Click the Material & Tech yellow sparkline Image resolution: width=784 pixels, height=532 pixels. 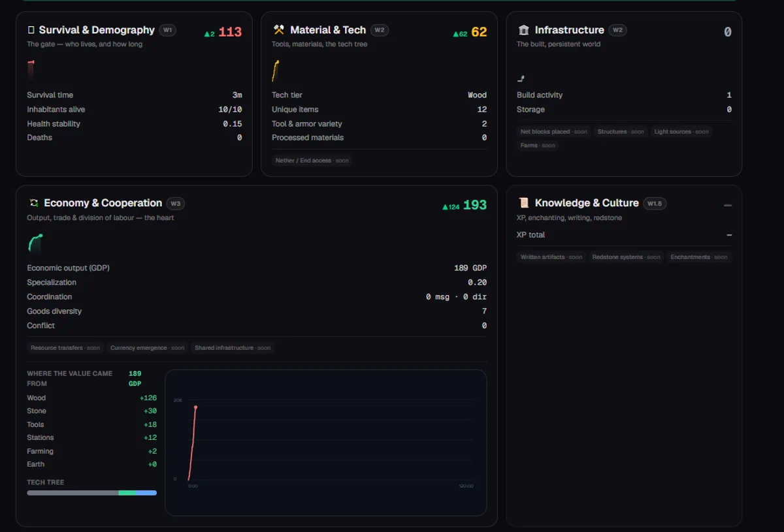(x=276, y=70)
